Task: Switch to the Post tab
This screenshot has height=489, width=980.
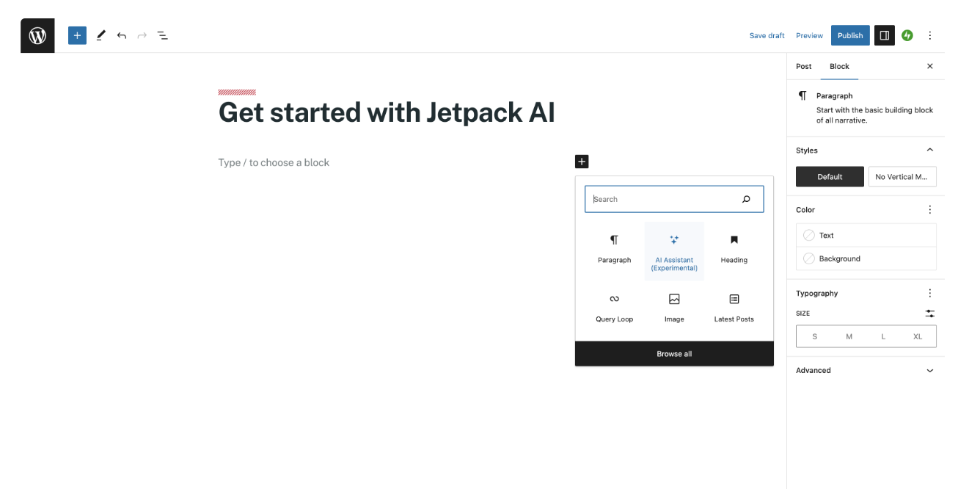Action: pos(804,66)
